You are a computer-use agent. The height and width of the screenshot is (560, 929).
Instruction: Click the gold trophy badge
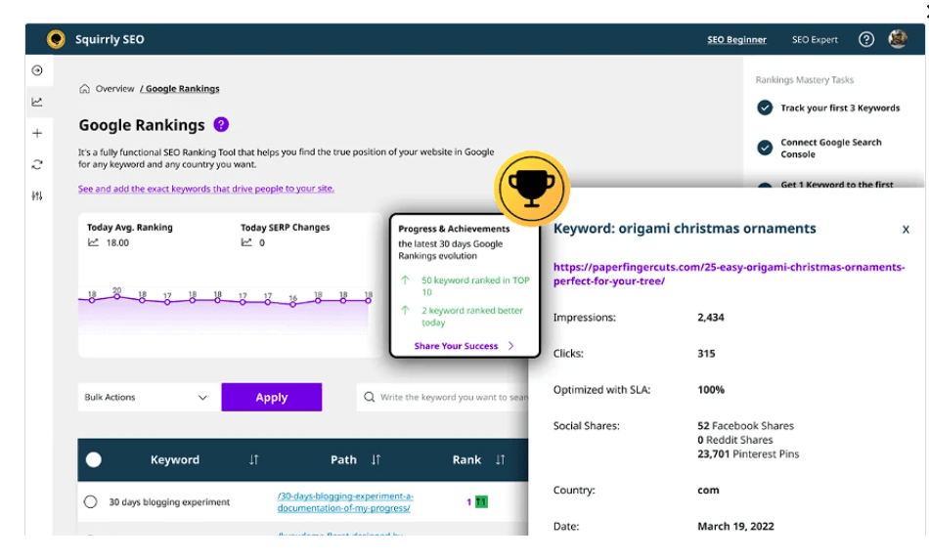(531, 189)
